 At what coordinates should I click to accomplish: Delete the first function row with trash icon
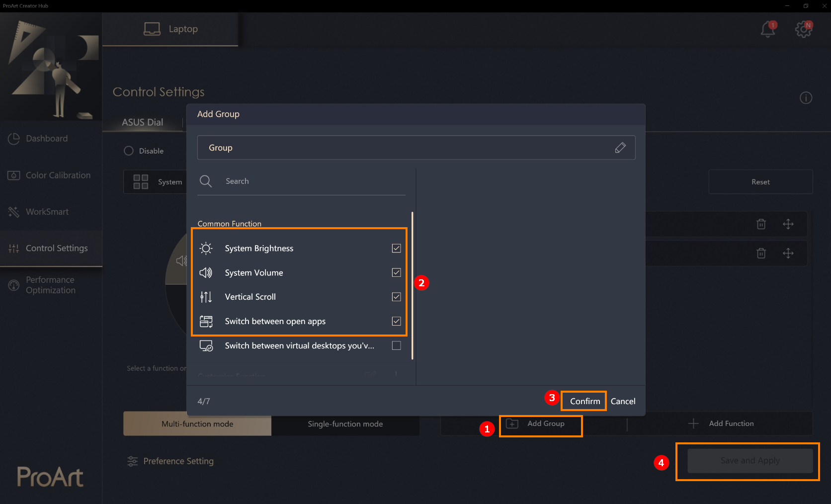(761, 224)
